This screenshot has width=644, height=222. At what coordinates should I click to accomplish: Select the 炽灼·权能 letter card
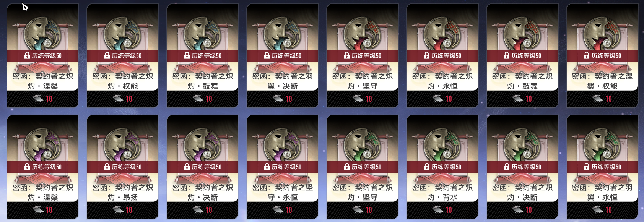(x=123, y=56)
